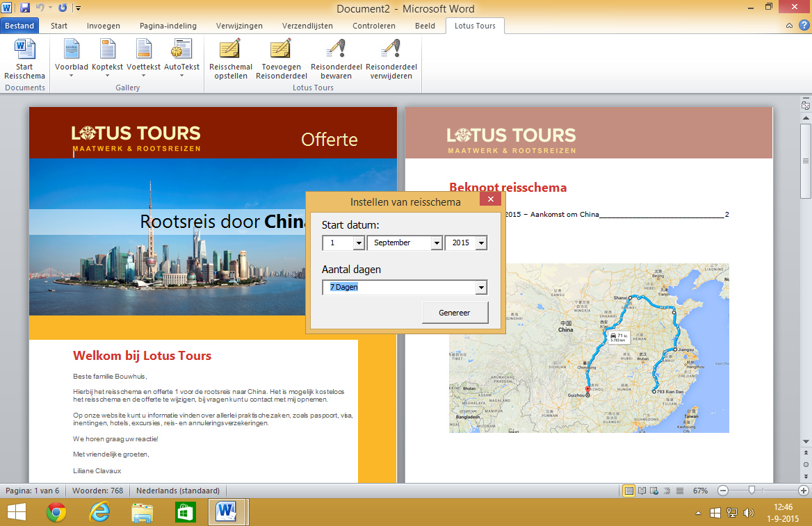
Task: Click the clock showing 12:46
Action: coord(783,507)
